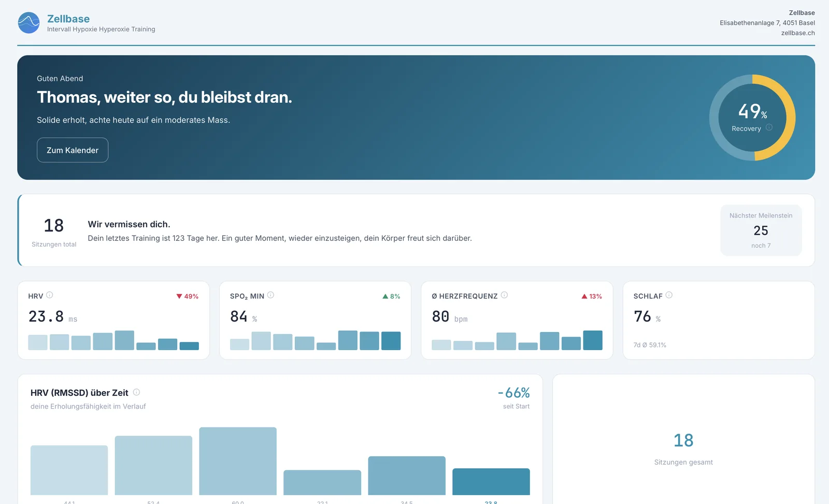
Task: Visit the zellbase.ch link
Action: (798, 33)
